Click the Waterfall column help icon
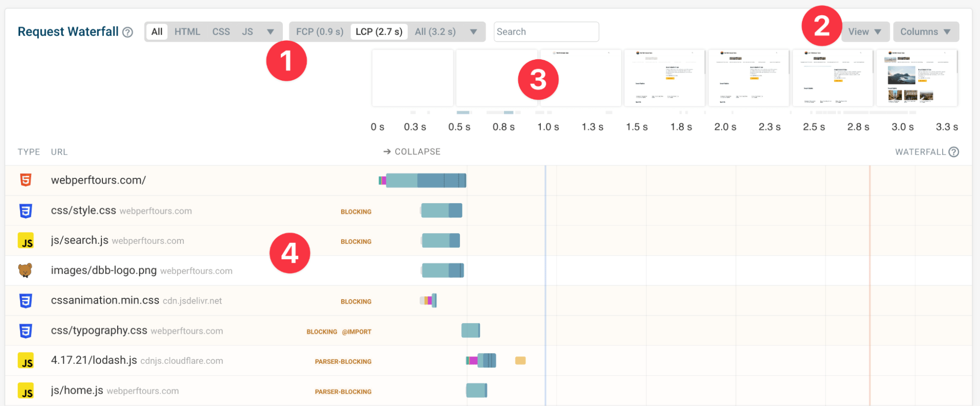 click(x=954, y=152)
